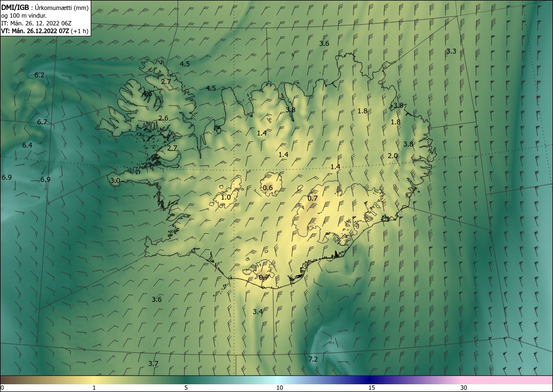Click the '10' tick on the color scale
This screenshot has height=392, width=553.
click(279, 388)
